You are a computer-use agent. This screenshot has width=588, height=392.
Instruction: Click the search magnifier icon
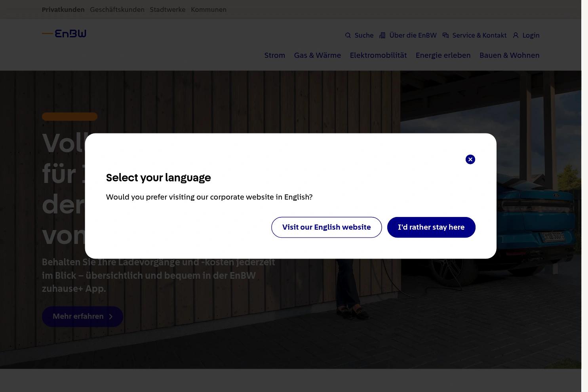[348, 36]
